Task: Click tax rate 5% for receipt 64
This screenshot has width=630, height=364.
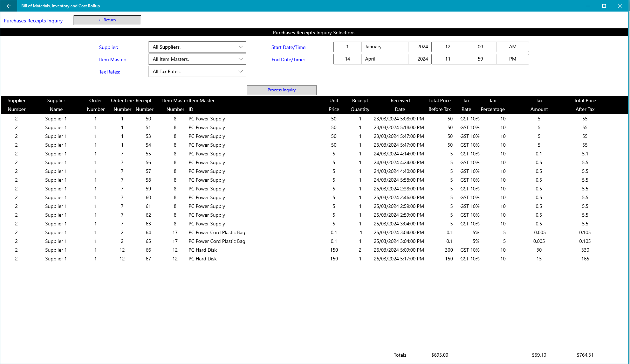Action: coord(476,232)
